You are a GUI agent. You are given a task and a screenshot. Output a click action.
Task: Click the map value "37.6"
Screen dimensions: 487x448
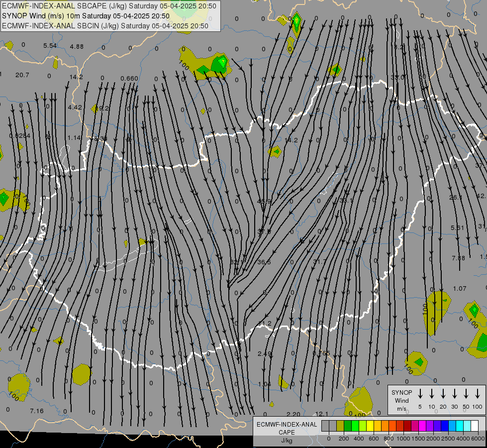[x=264, y=231]
